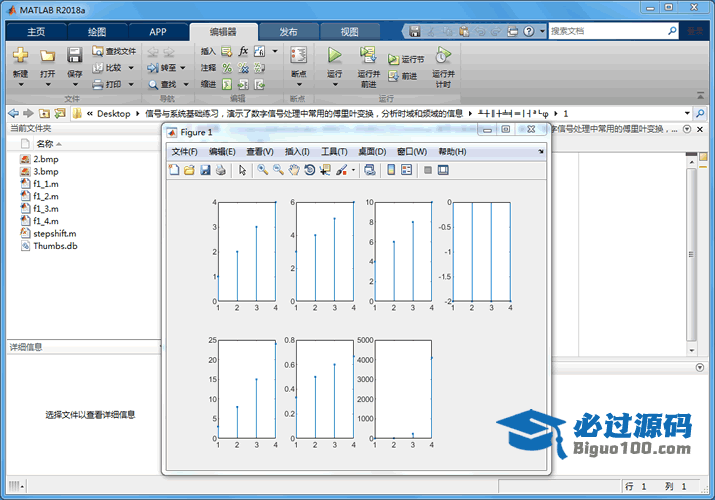Open the Help menu in Figure 1
This screenshot has height=500, width=715.
[x=452, y=152]
